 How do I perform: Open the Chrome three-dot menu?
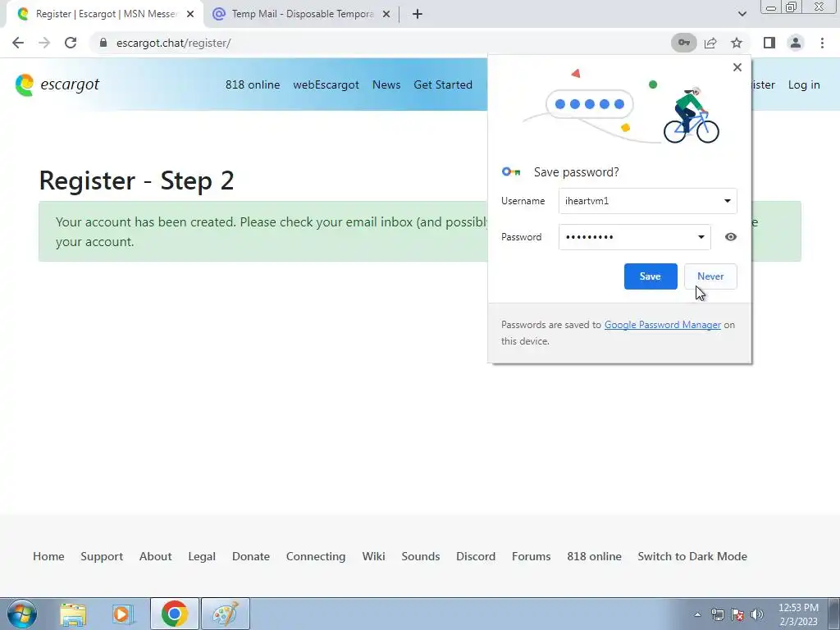click(822, 43)
